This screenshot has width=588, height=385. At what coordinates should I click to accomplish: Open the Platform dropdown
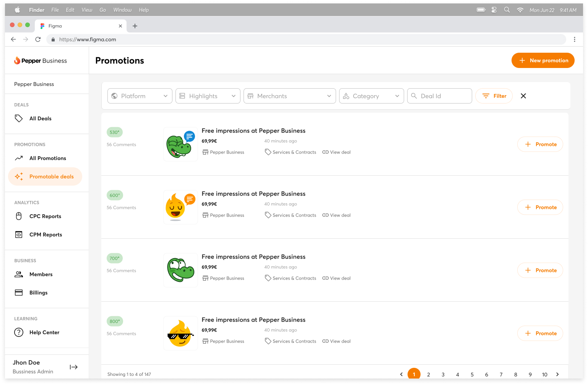coord(140,96)
